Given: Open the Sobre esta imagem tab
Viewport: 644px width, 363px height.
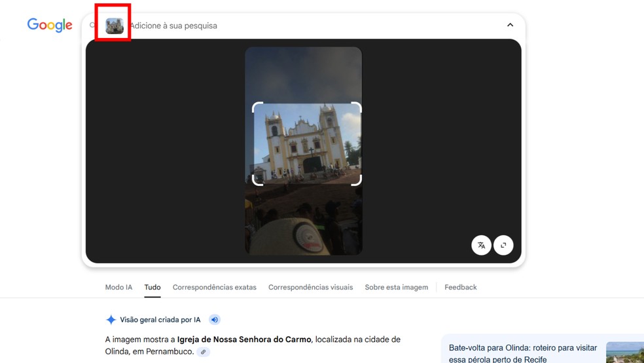Looking at the screenshot, I should [397, 288].
